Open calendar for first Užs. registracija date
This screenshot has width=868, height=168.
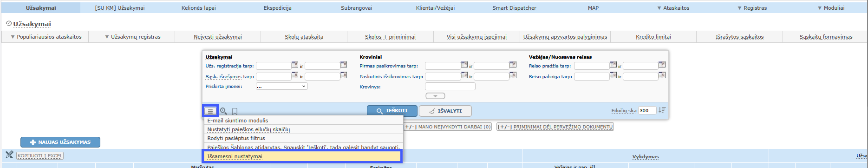(x=295, y=65)
